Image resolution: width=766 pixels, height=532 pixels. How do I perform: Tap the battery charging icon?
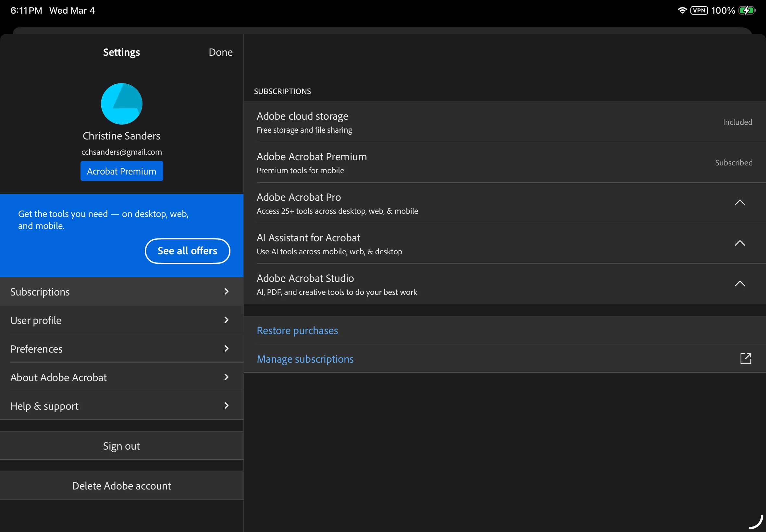pos(746,10)
